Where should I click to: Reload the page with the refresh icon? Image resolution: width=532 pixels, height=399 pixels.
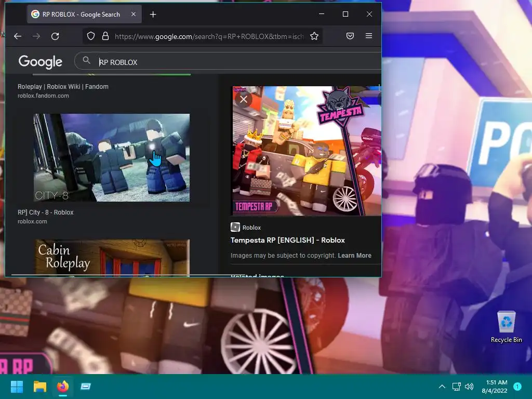pyautogui.click(x=55, y=36)
